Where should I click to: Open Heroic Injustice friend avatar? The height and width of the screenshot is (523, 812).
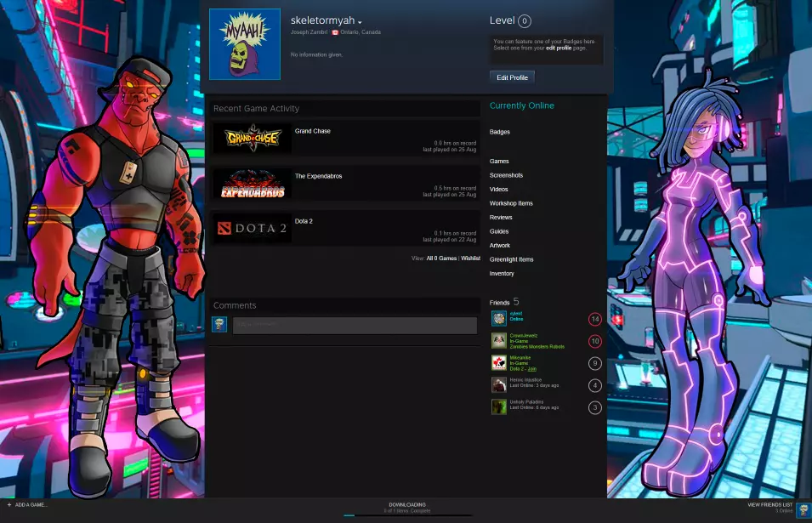coord(499,384)
